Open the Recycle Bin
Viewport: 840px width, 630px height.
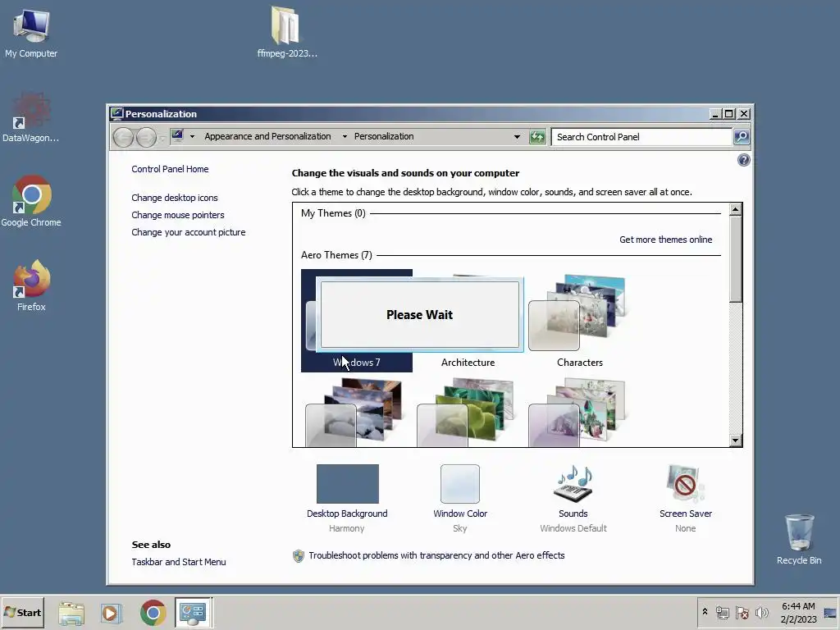point(799,539)
